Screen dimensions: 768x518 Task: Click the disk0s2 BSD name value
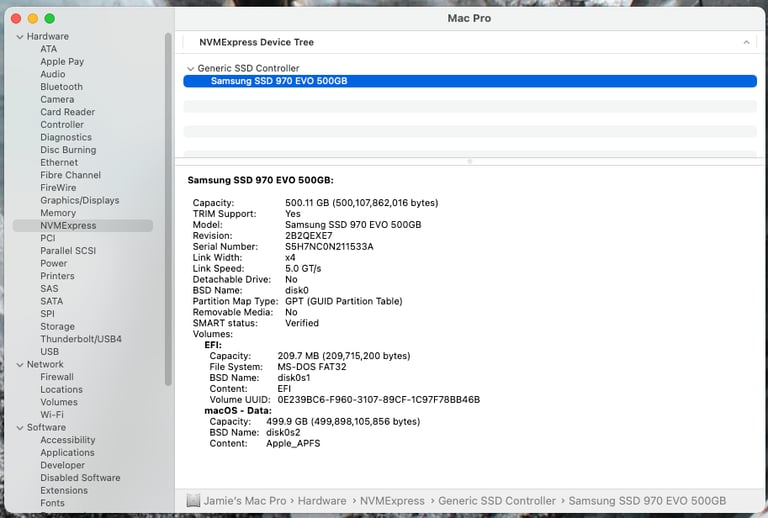283,433
